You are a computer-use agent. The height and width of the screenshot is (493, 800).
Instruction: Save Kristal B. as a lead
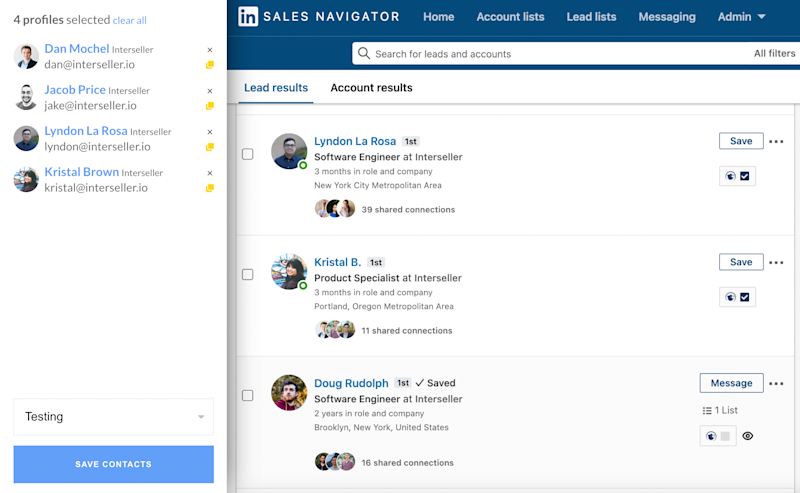click(x=741, y=262)
